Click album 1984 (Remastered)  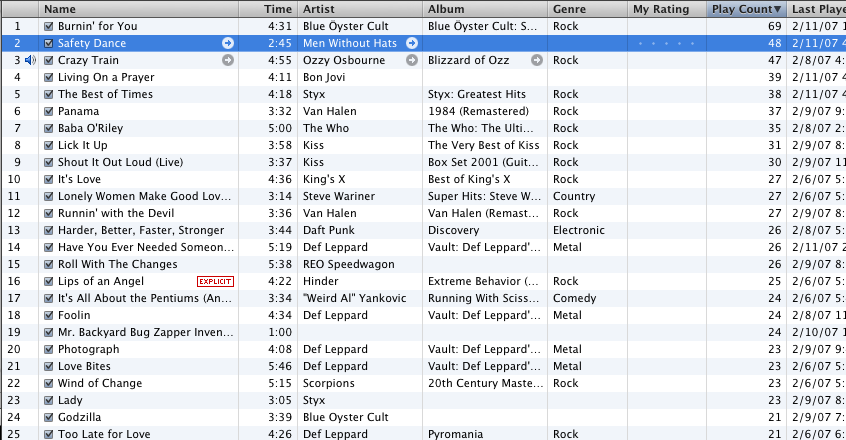479,112
